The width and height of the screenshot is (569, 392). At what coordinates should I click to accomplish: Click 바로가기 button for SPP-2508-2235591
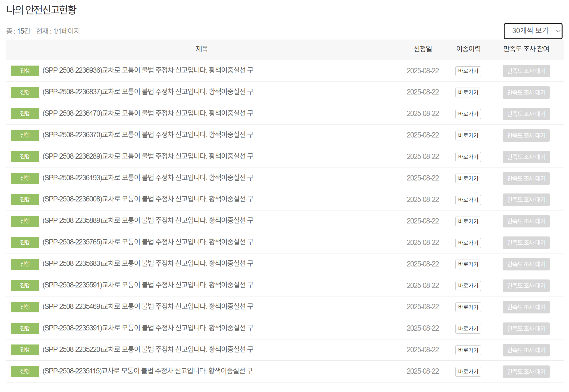468,286
